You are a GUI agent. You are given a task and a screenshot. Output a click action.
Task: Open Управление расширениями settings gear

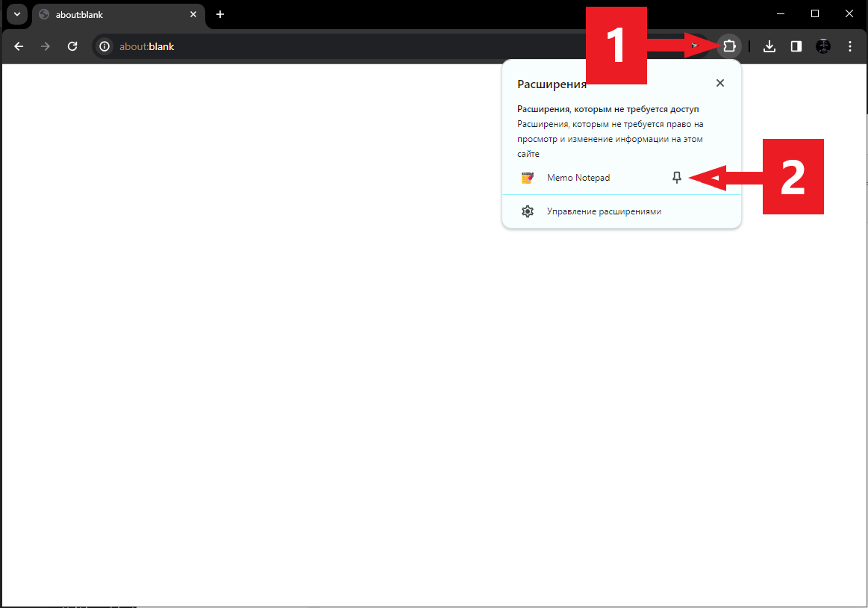(528, 211)
